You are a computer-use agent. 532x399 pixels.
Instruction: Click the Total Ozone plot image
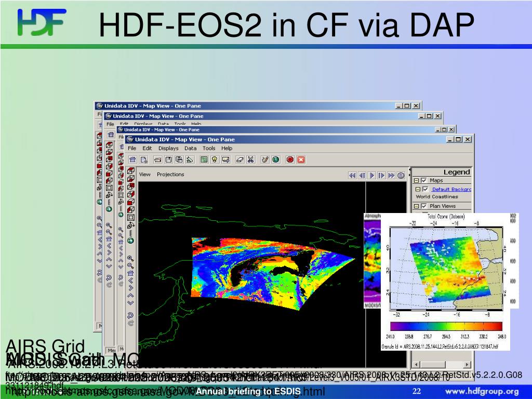[445, 282]
